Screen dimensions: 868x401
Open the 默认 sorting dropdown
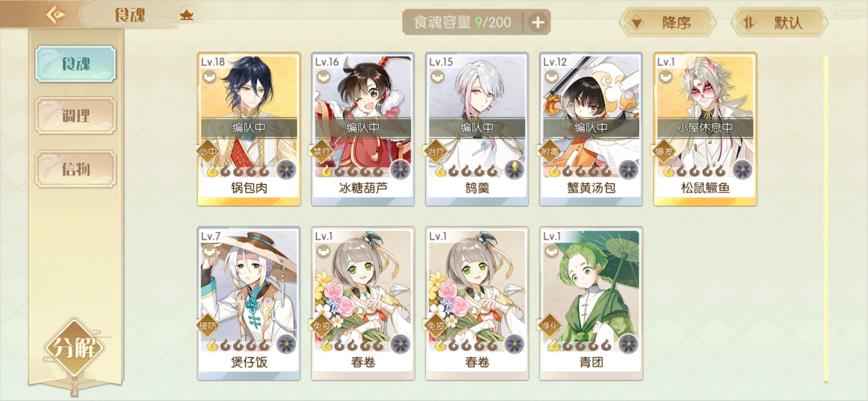[x=779, y=23]
